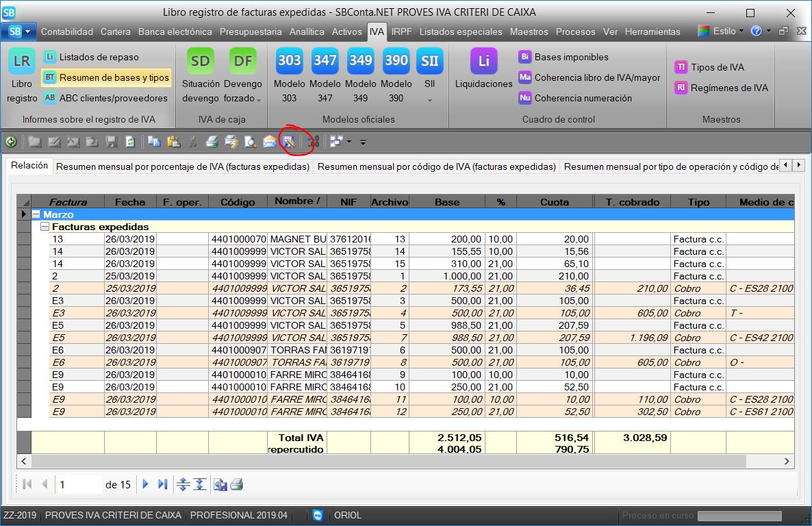Screen dimensions: 812x526
Task: Click the Situación devengo SD icon
Action: point(201,62)
